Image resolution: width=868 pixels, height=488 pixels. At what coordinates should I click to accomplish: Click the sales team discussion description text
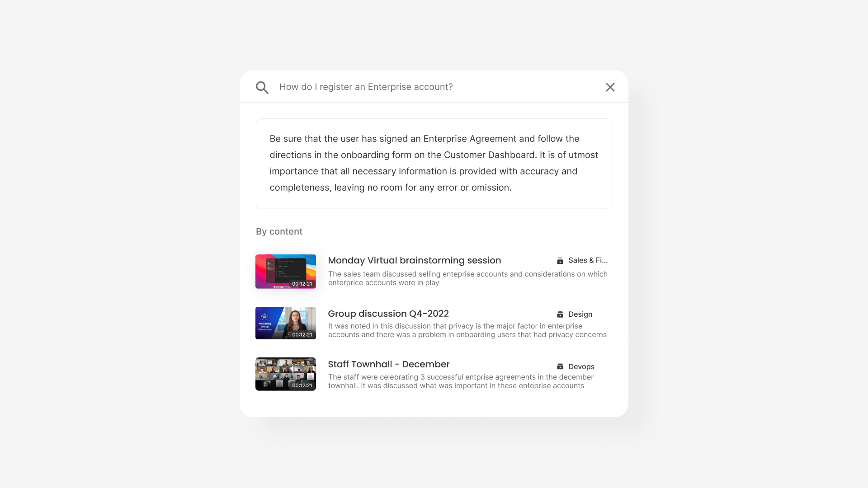468,278
